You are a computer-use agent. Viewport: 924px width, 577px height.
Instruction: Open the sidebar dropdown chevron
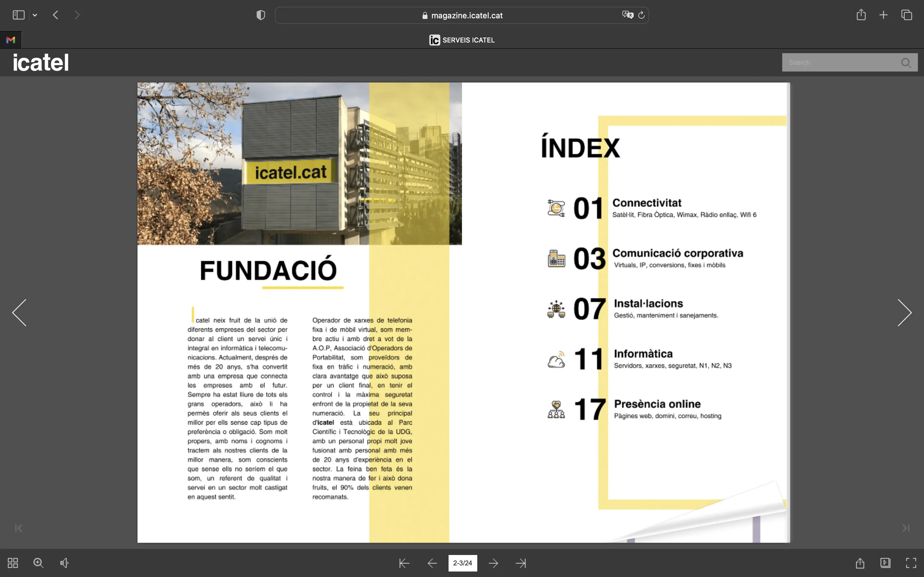pos(35,15)
